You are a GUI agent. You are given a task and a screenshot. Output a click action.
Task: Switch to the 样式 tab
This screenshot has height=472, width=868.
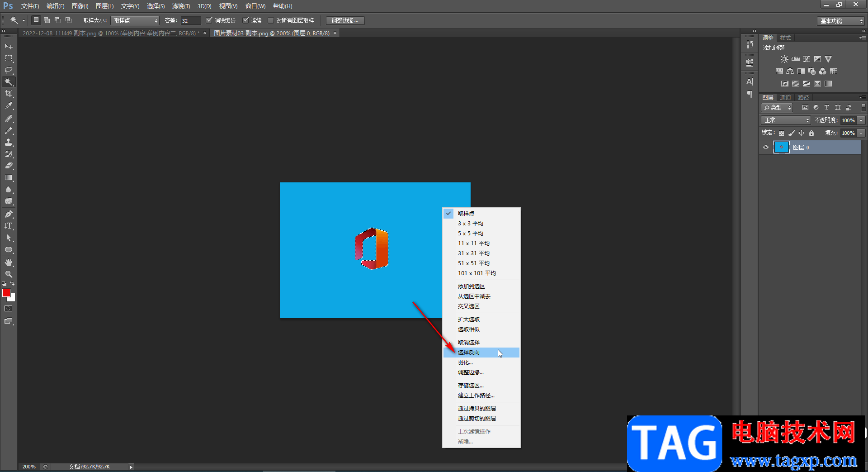[x=785, y=38]
